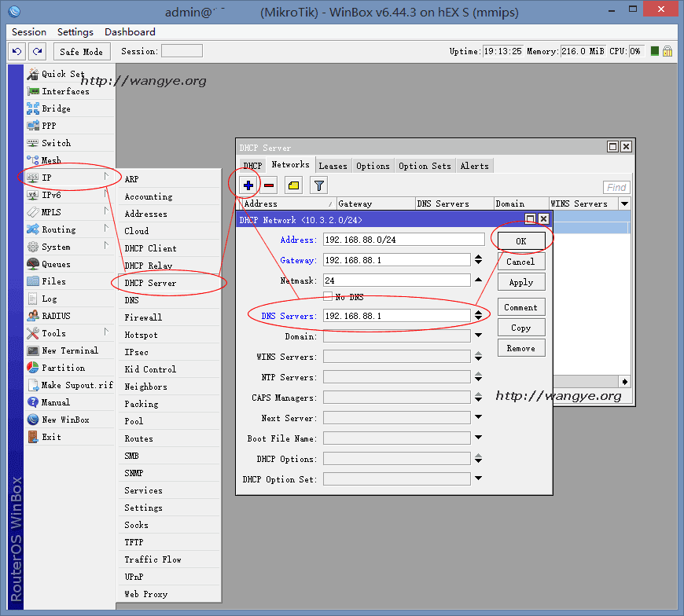Switch to the DHCP tab

(252, 166)
